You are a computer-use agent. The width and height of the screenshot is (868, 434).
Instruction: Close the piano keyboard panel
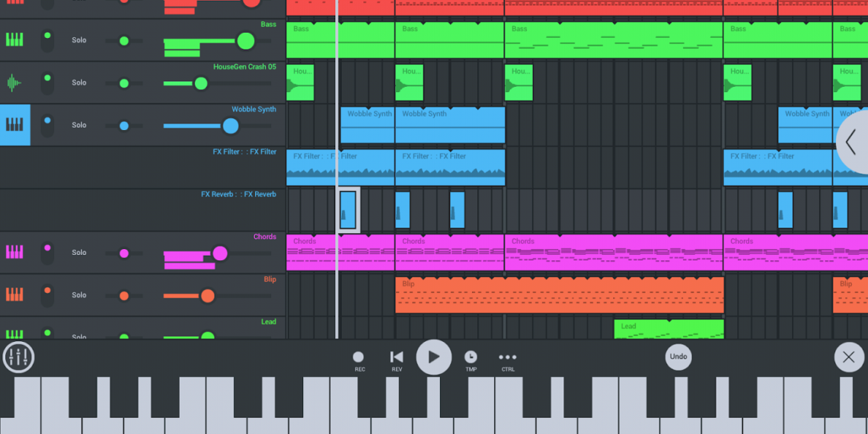(x=849, y=357)
